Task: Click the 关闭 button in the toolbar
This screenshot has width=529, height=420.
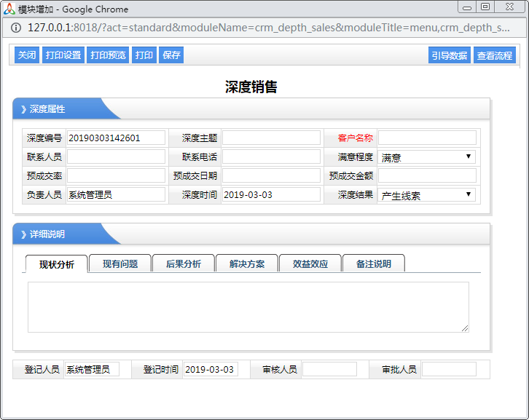Action: 27,55
